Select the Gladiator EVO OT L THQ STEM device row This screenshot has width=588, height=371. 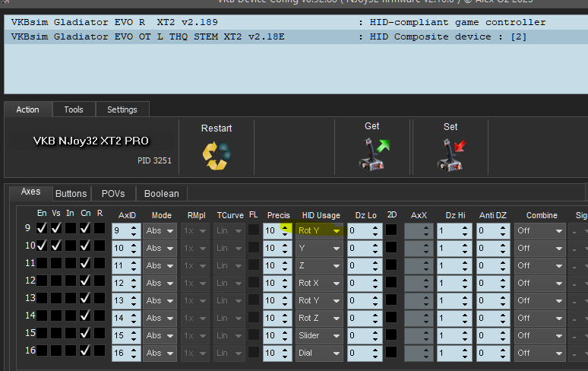296,36
